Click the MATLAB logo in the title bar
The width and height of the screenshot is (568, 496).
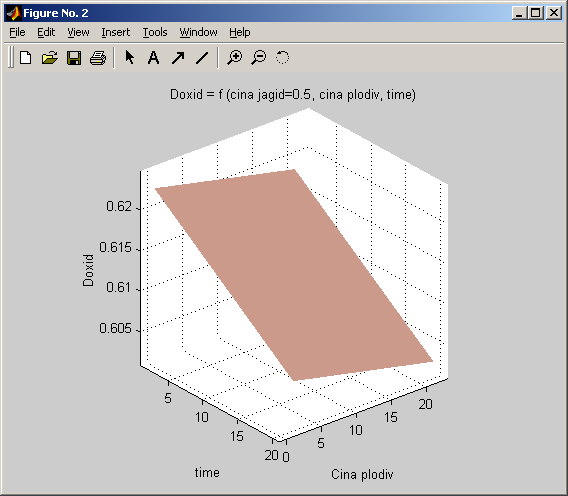coord(14,13)
